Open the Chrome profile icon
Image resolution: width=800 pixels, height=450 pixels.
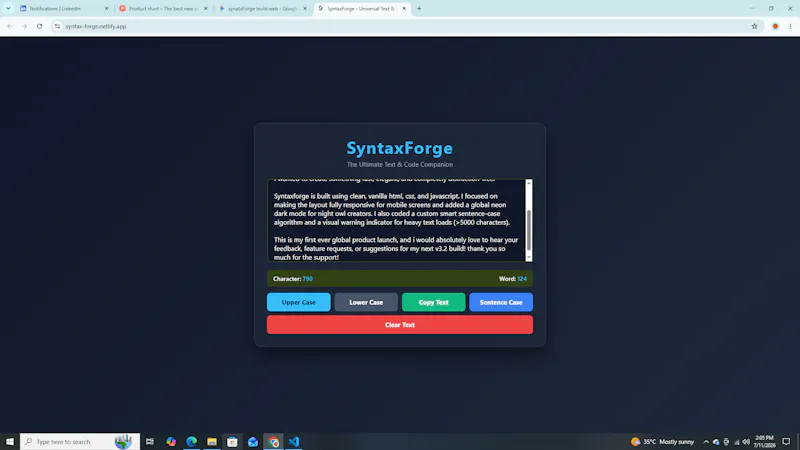pyautogui.click(x=775, y=27)
